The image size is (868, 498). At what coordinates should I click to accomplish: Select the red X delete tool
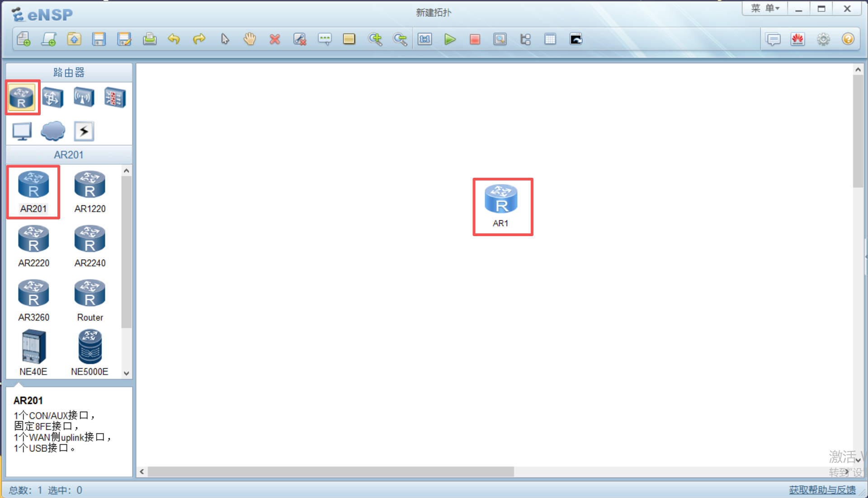[274, 39]
